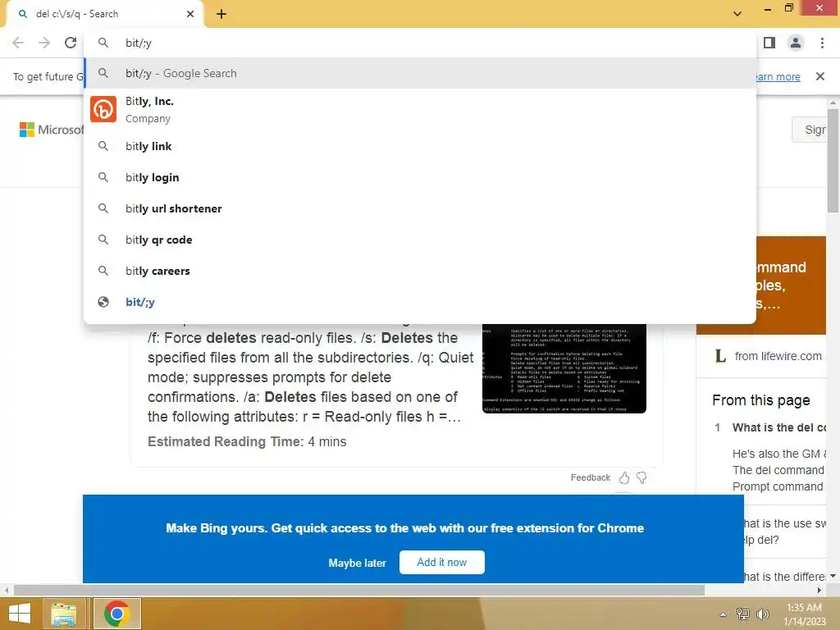Show hidden tray icons arrow

(x=723, y=614)
